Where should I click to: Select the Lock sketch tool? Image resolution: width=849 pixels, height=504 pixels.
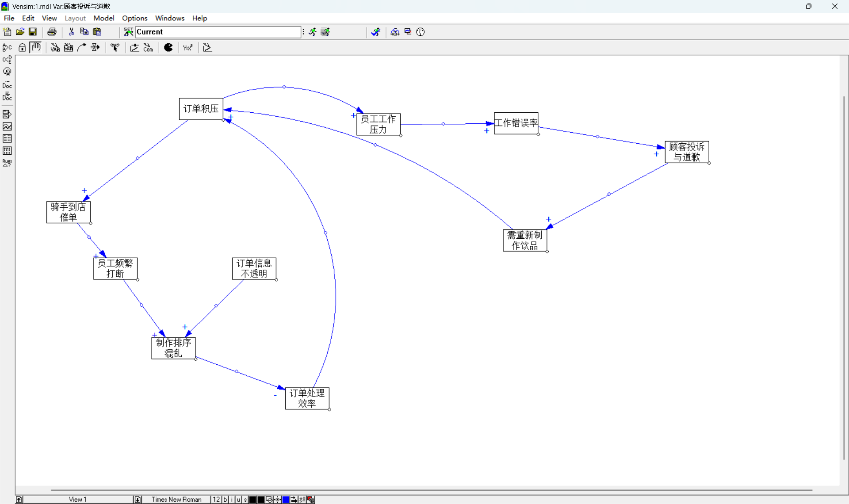[22, 48]
